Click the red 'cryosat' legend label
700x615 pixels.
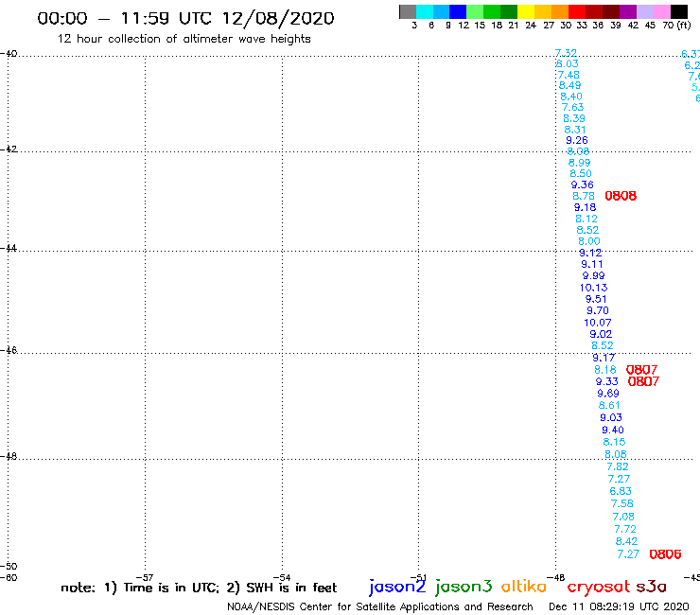[599, 587]
